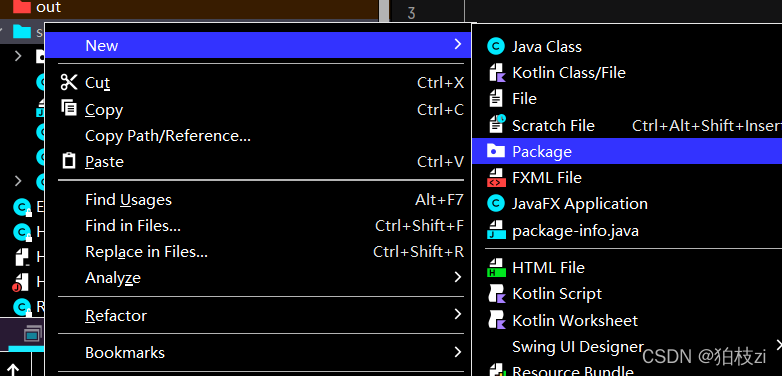Click the Kotlin Script icon
Viewport: 782px width, 376px height.
point(496,294)
